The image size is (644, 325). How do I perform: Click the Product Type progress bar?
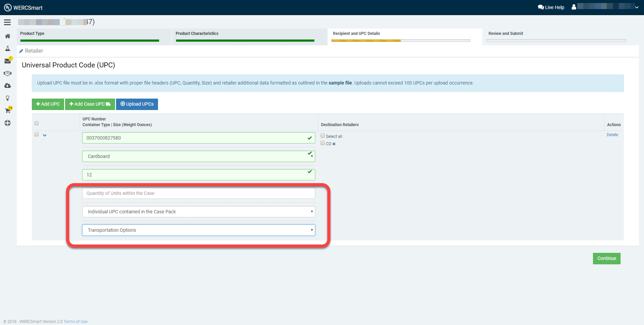90,41
